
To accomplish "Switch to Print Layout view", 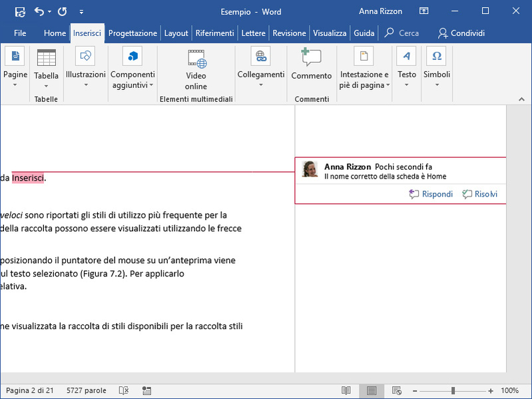I will (372, 390).
